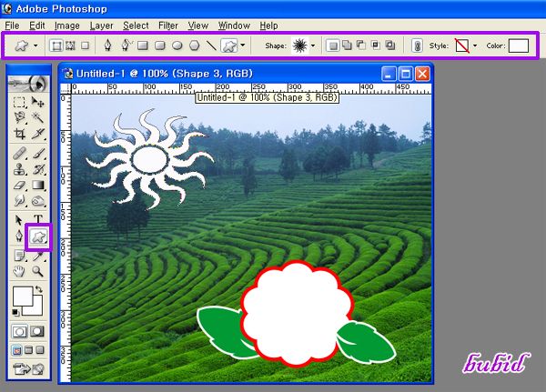Select the Pen tool in the toolbox
Screen dimensions: 546x392
(x=19, y=236)
